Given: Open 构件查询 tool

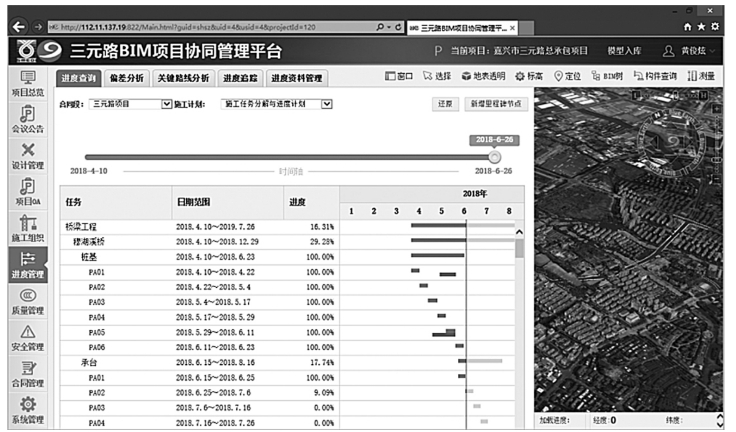Looking at the screenshot, I should (x=655, y=76).
